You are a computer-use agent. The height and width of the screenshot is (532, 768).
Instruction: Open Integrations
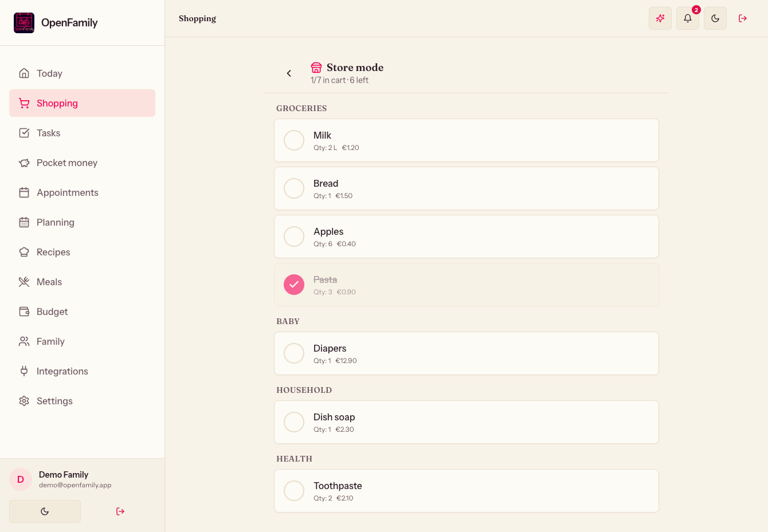click(x=82, y=371)
